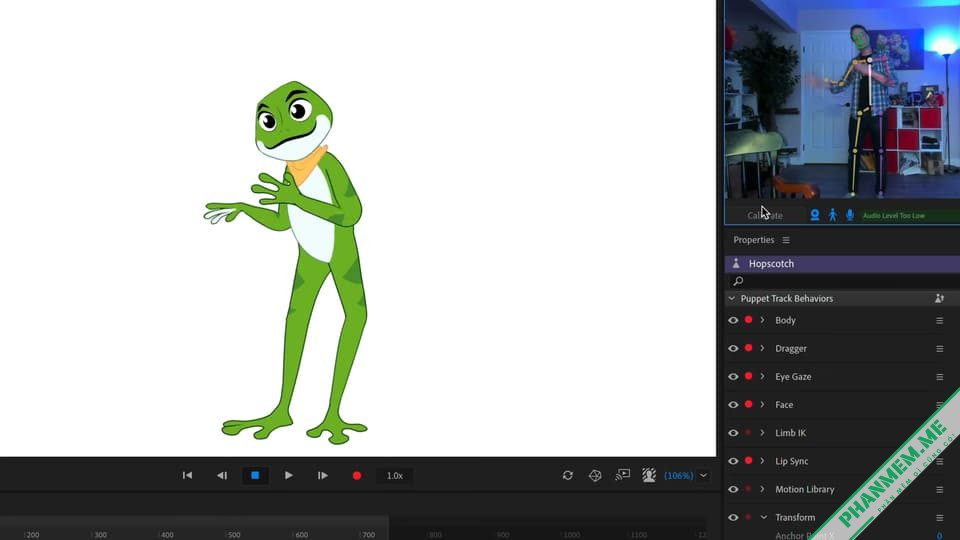Open the zoom level dropdown arrow
The width and height of the screenshot is (960, 540).
[x=703, y=476]
